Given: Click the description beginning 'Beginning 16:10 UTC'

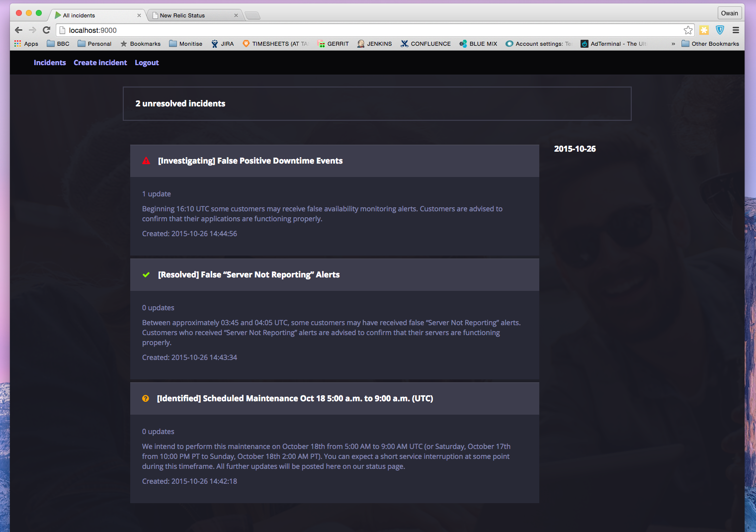Looking at the screenshot, I should [x=322, y=214].
